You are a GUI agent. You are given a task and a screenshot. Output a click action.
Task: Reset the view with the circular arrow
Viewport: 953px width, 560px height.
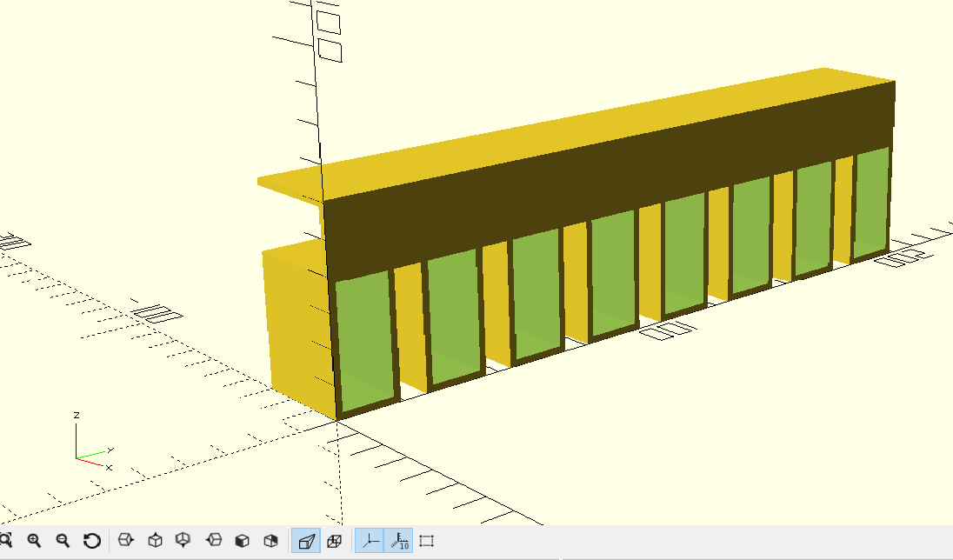click(92, 541)
